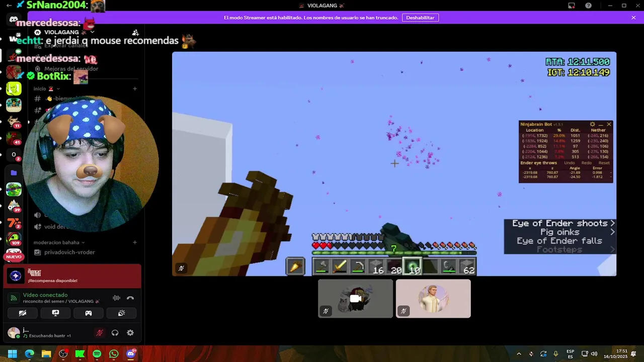Click Reset in Ninjabrain Bot
The width and height of the screenshot is (644, 362).
click(604, 163)
